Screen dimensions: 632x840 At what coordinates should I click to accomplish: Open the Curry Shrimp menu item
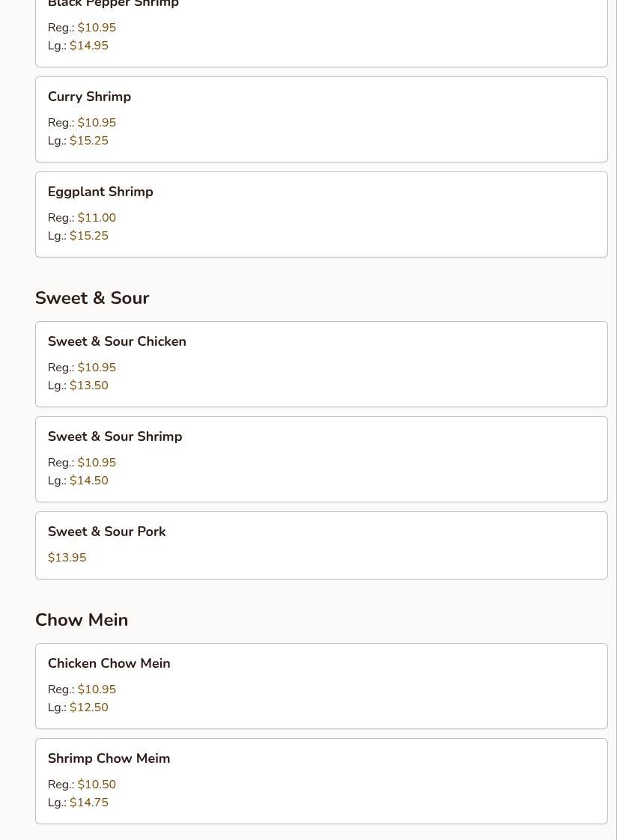[x=321, y=119]
